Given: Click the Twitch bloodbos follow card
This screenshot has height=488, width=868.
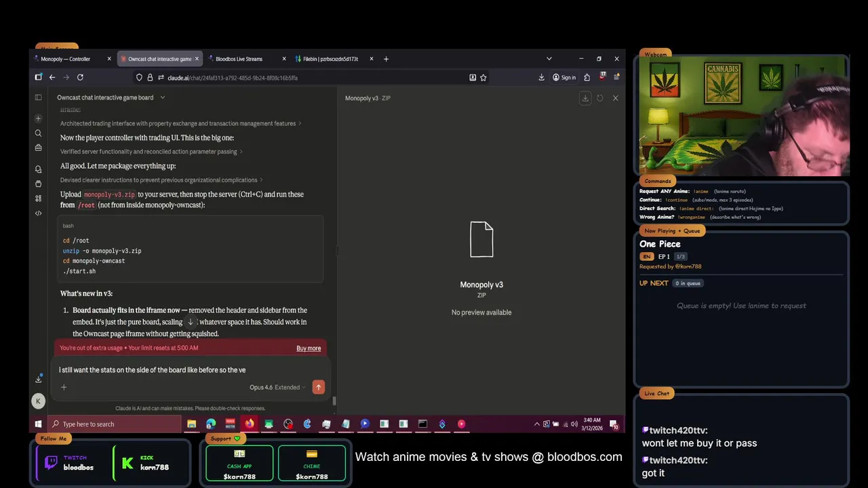Looking at the screenshot, I should [73, 463].
